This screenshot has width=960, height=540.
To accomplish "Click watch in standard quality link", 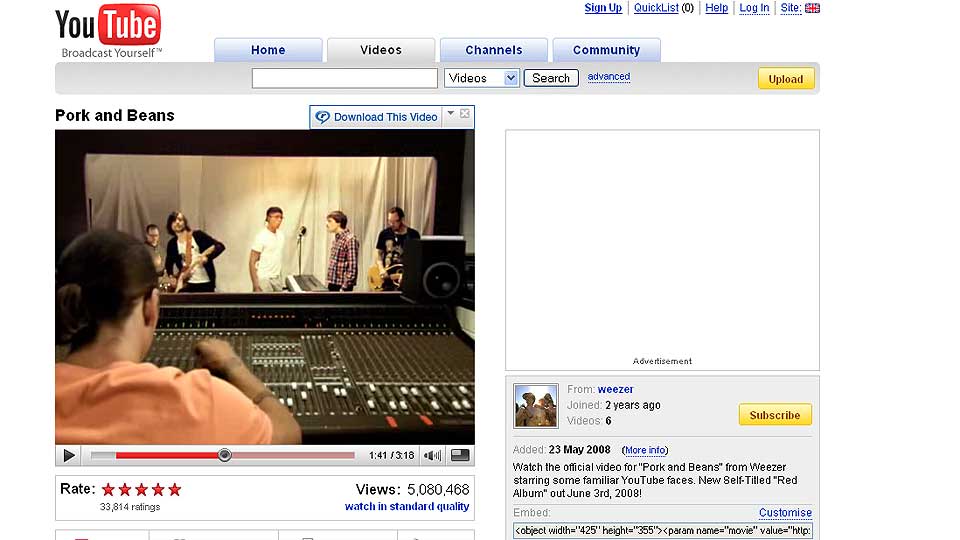I will click(x=407, y=506).
